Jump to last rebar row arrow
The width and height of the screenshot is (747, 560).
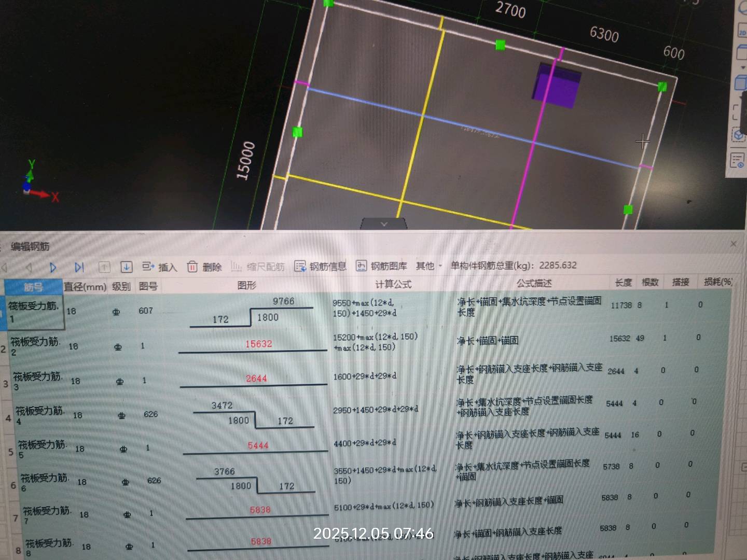(79, 267)
